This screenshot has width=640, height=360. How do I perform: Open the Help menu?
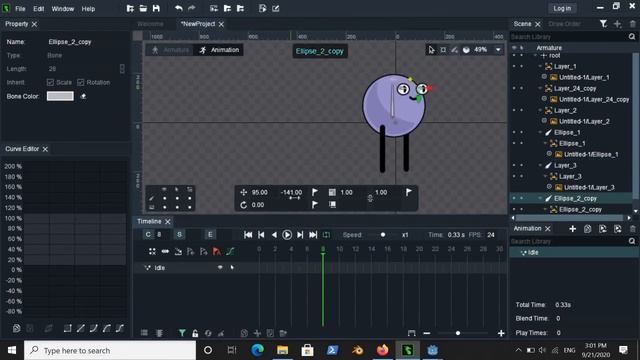pos(88,9)
